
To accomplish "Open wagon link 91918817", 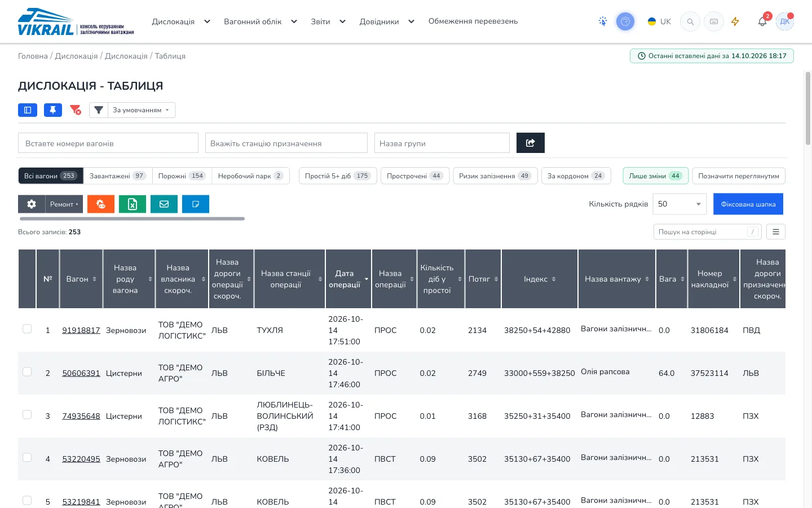I will [81, 330].
